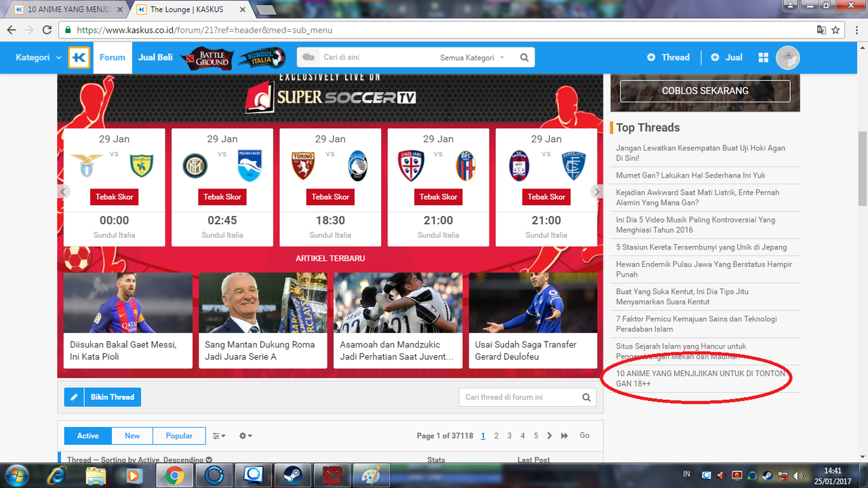Image resolution: width=868 pixels, height=488 pixels.
Task: Expand the Kategori dropdown
Action: (x=38, y=58)
